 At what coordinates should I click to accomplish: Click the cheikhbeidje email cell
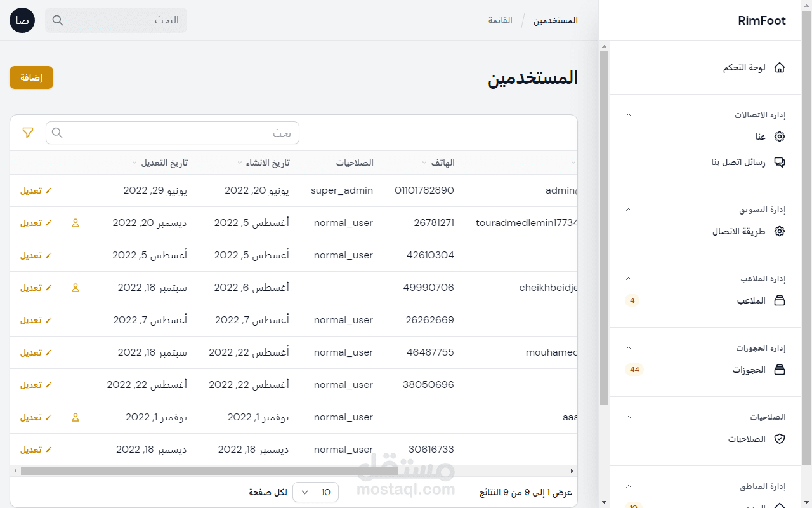(x=549, y=288)
